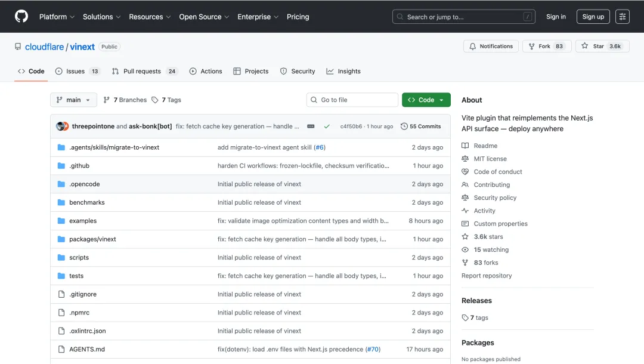View 7 Branches link
This screenshot has height=364, width=644.
point(125,100)
